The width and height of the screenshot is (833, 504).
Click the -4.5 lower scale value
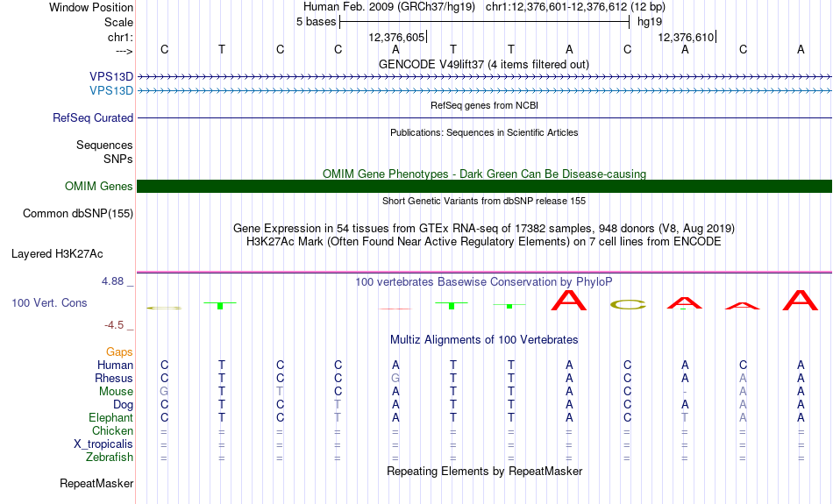[114, 325]
